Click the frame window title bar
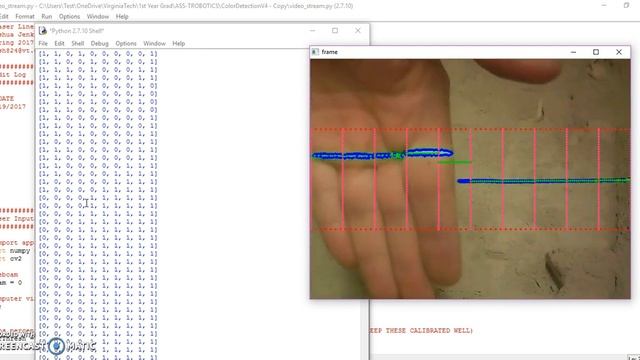The width and height of the screenshot is (640, 360). coord(470,52)
